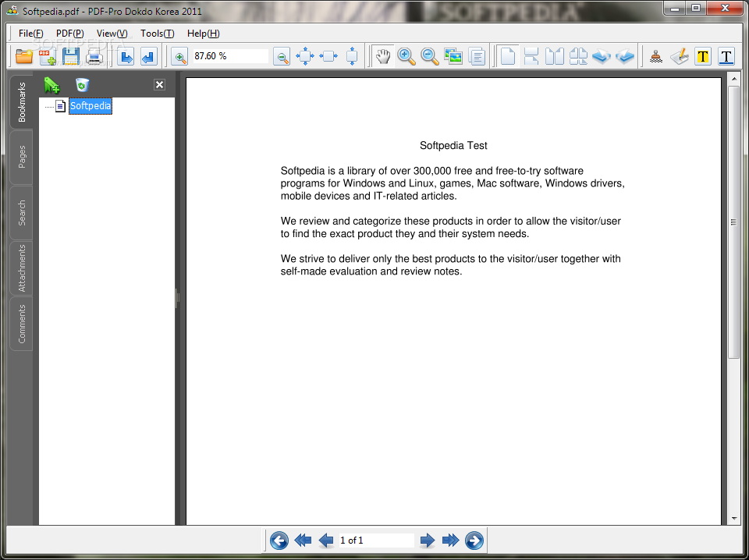The image size is (749, 560).
Task: Click the image snapshot tool icon
Action: (453, 56)
